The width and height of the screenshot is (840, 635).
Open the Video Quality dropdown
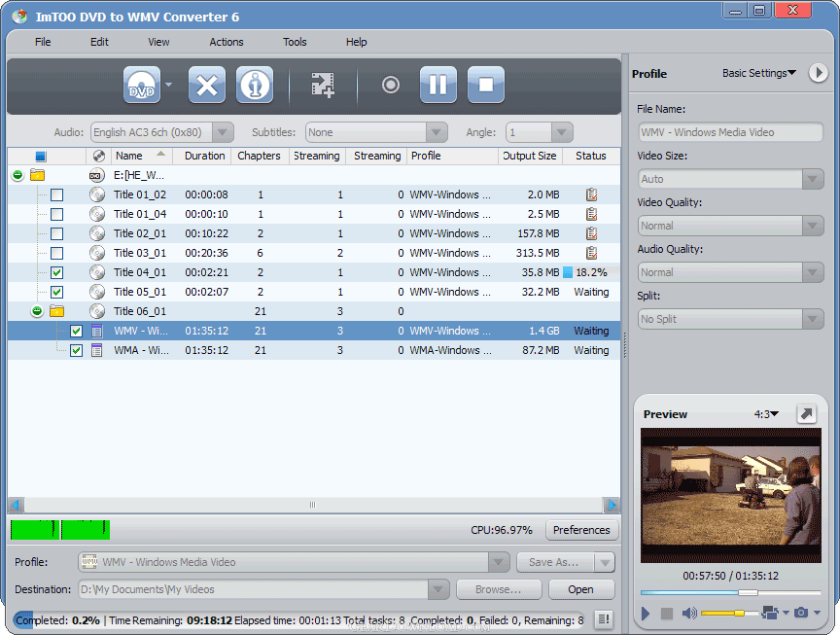813,226
